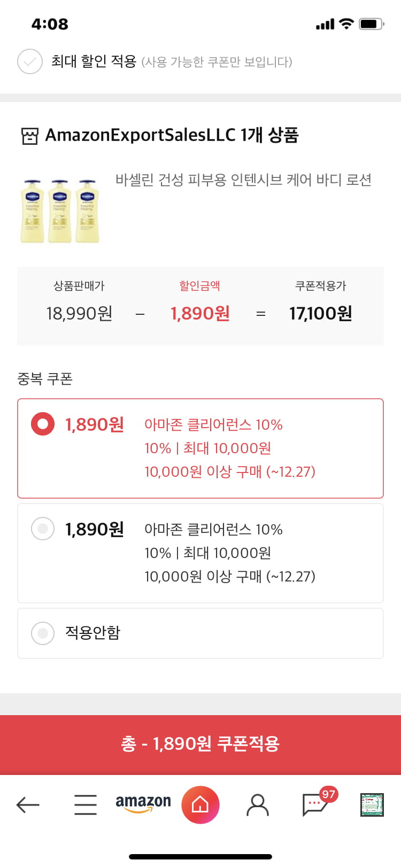Tap the 쿠폰적용가 17,100원 amount
The image size is (401, 868).
coord(321,314)
